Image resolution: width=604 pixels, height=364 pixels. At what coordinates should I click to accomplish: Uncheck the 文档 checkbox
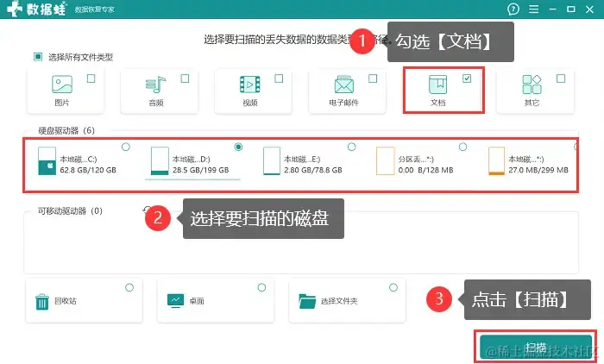point(467,78)
